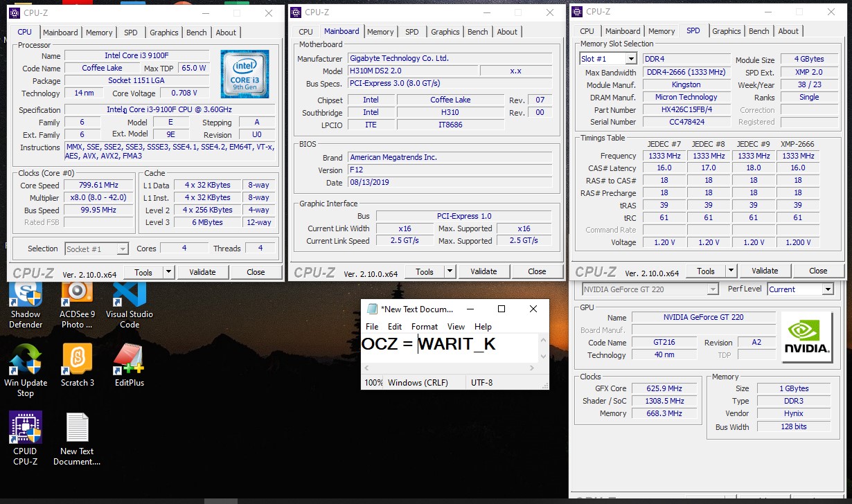This screenshot has height=504, width=852.
Task: Open the Memory tab in SPD window
Action: point(662,31)
